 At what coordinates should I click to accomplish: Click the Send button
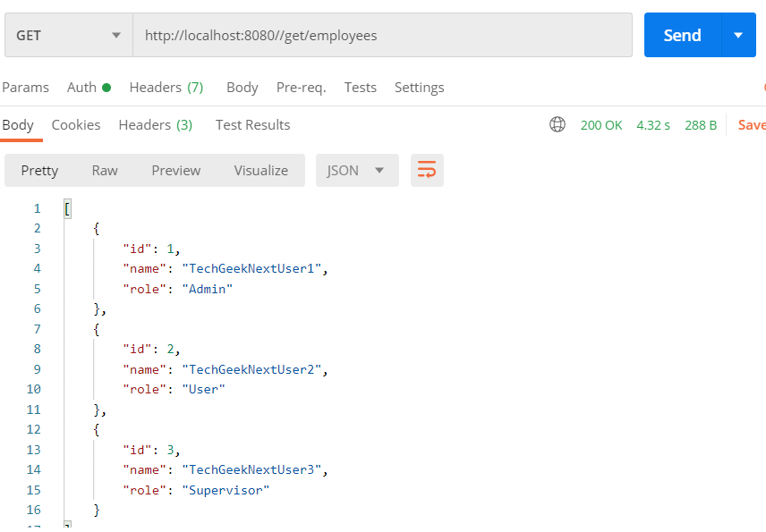(683, 35)
